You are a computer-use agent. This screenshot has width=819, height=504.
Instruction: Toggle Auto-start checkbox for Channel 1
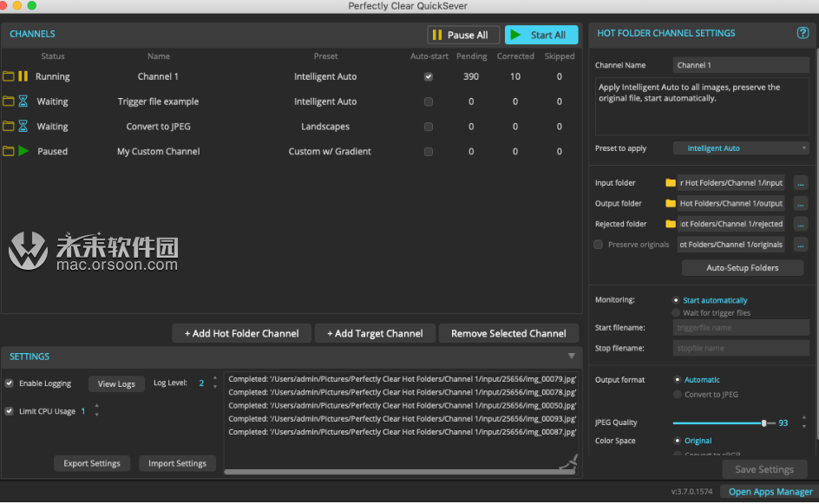point(429,77)
